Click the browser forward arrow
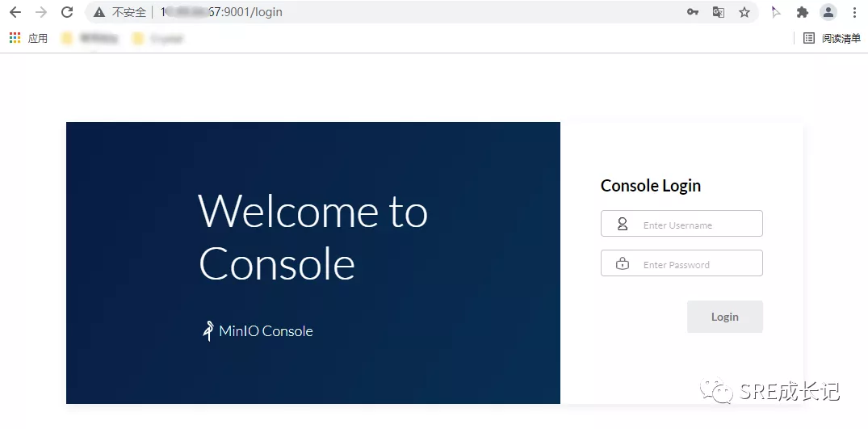Viewport: 868px width, 429px height. click(41, 12)
